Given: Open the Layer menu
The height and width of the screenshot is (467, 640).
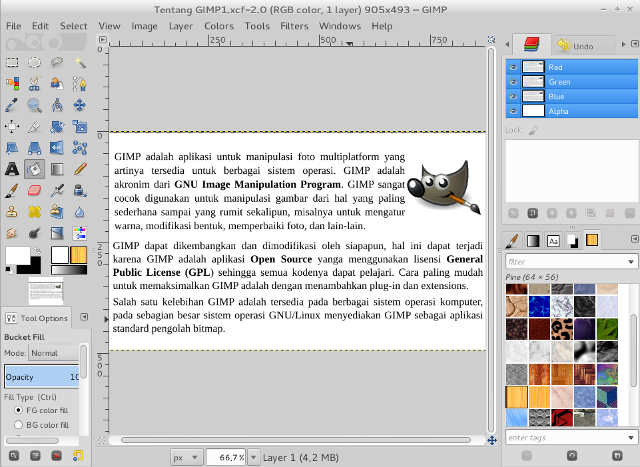Looking at the screenshot, I should tap(181, 26).
